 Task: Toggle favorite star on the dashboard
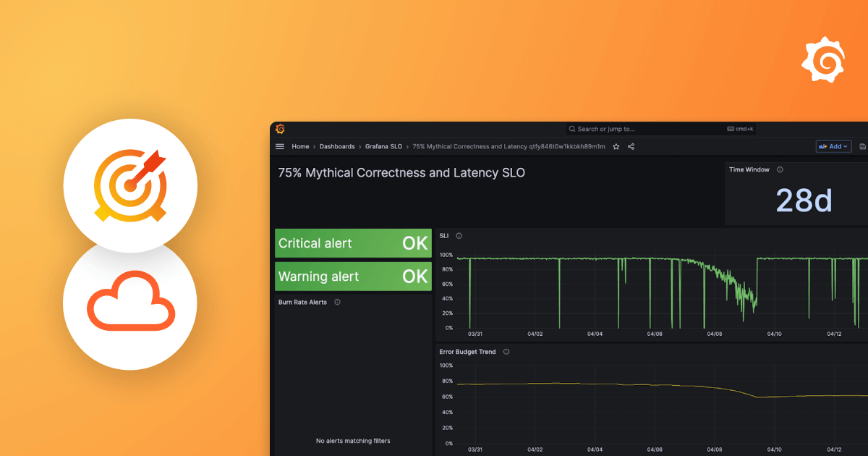[x=616, y=146]
